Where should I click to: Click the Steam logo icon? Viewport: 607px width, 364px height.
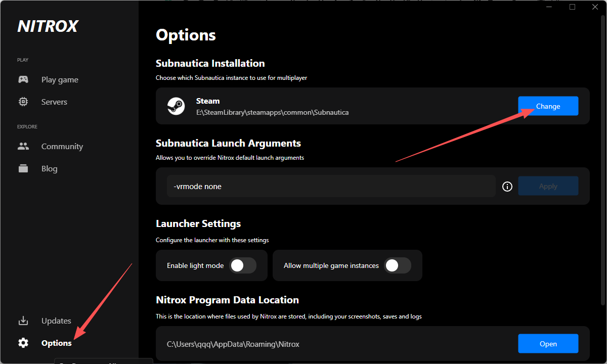point(176,106)
